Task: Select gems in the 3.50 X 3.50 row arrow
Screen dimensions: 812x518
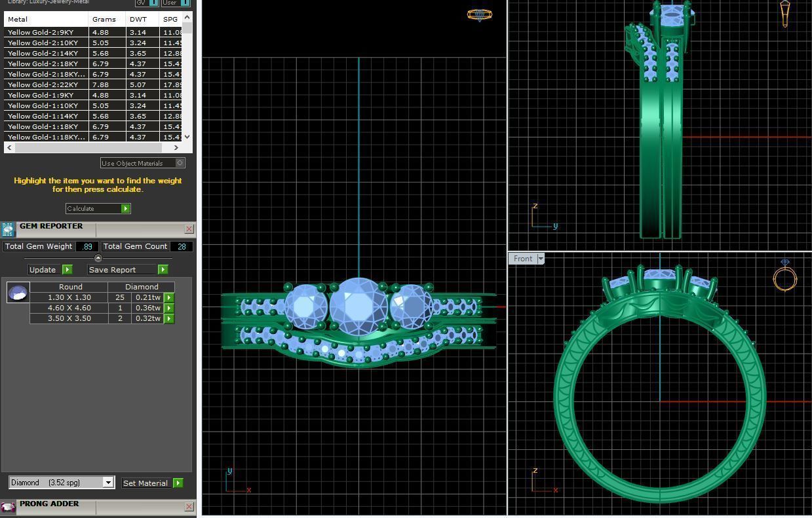Action: pos(169,318)
